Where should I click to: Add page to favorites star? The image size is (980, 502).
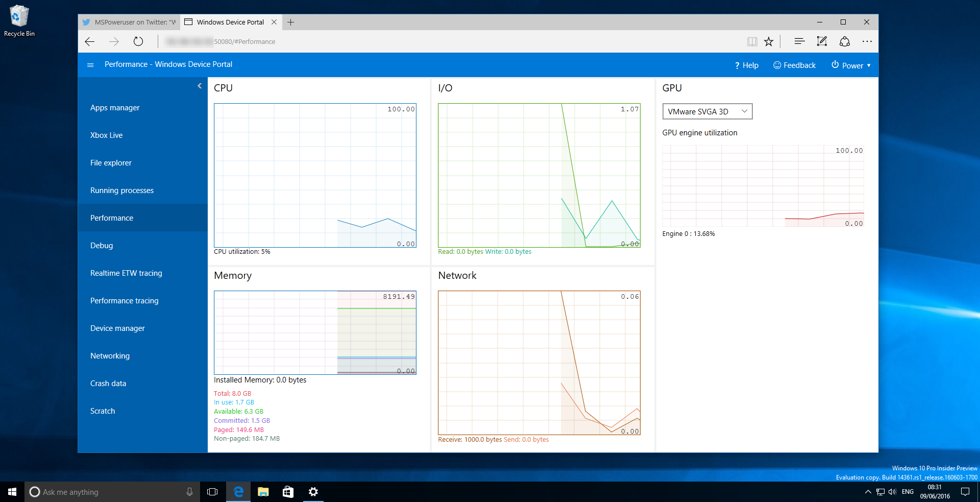click(769, 41)
